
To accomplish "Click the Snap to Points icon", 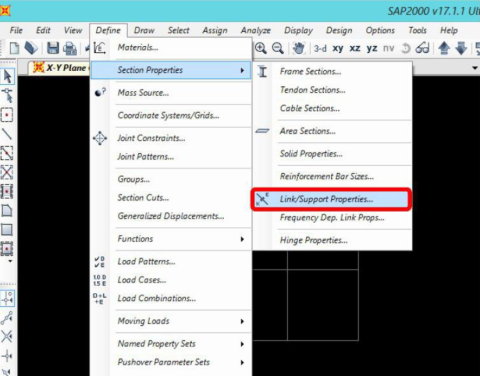I will click(x=7, y=299).
